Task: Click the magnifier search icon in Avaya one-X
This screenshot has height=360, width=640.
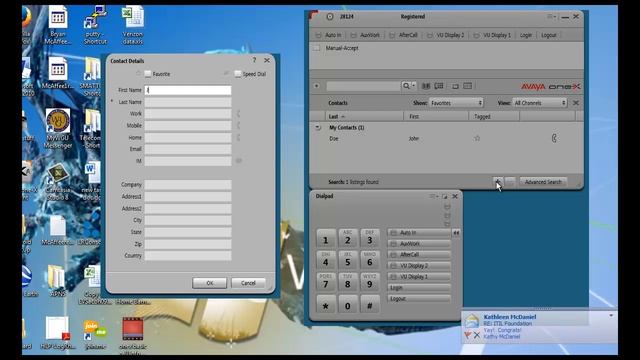Action: coord(406,86)
